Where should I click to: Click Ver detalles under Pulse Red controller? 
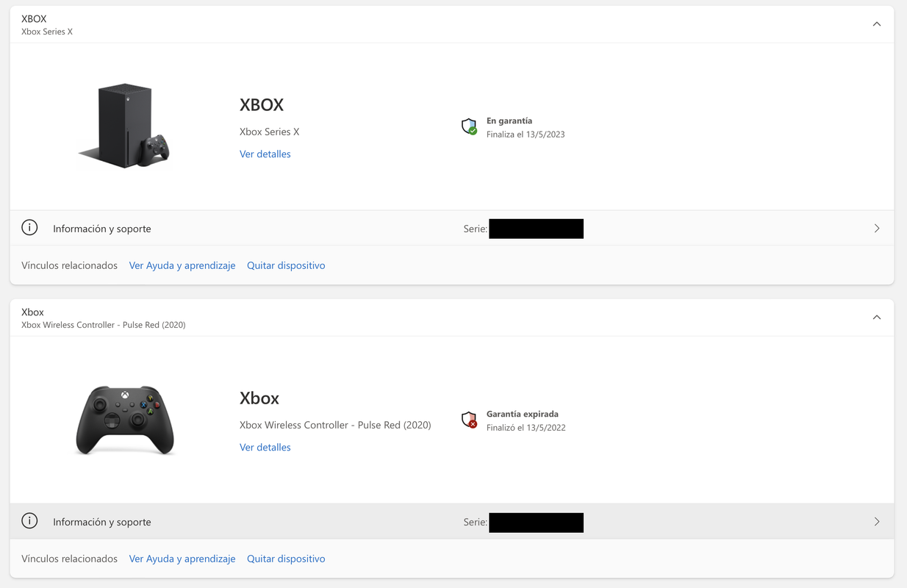click(x=265, y=447)
